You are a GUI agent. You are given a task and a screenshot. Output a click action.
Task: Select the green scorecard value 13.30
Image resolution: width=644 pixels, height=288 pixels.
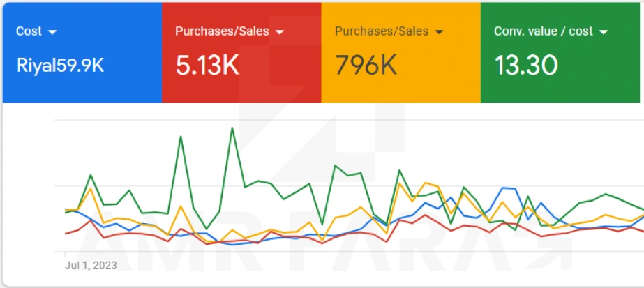pos(525,66)
